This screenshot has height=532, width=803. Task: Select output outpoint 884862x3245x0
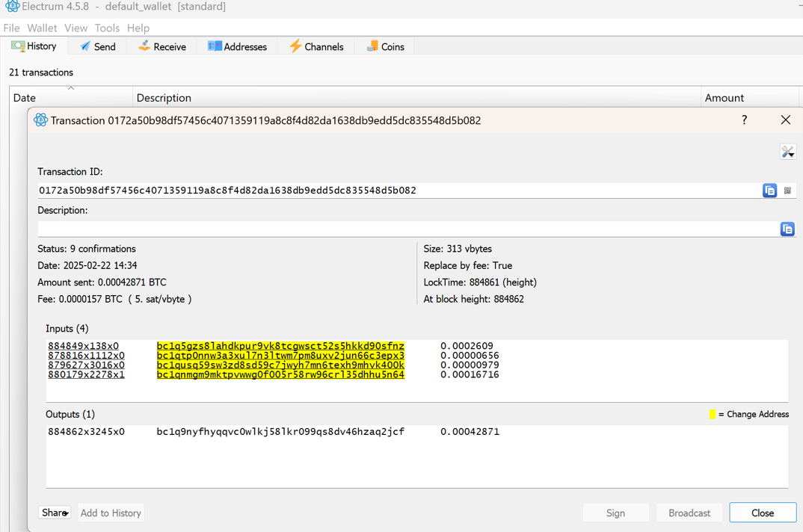[x=86, y=432]
